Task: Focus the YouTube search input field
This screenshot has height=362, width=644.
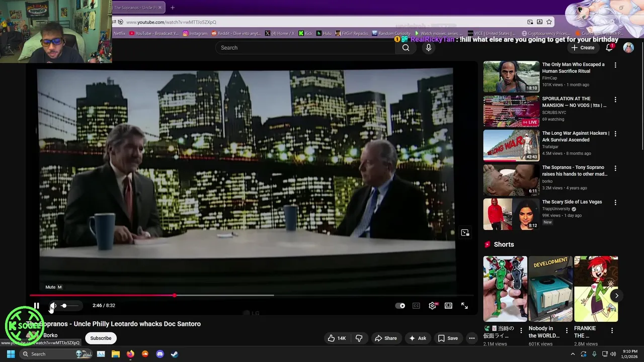Action: pos(305,48)
